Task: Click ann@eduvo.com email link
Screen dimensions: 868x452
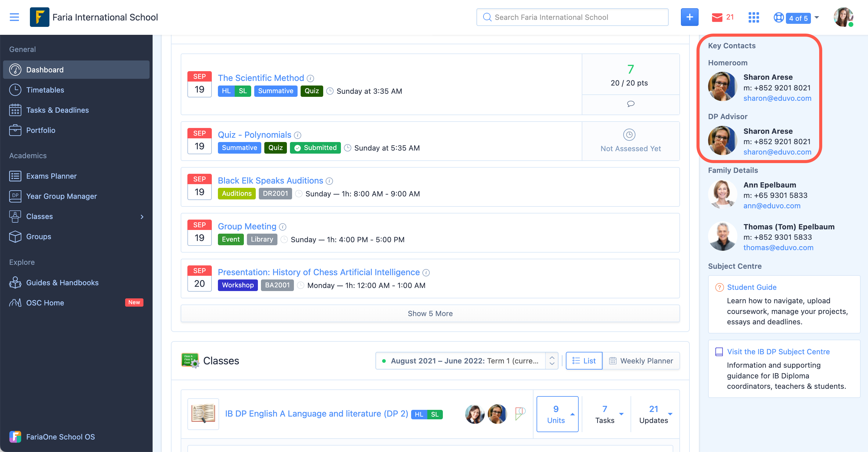Action: (772, 206)
